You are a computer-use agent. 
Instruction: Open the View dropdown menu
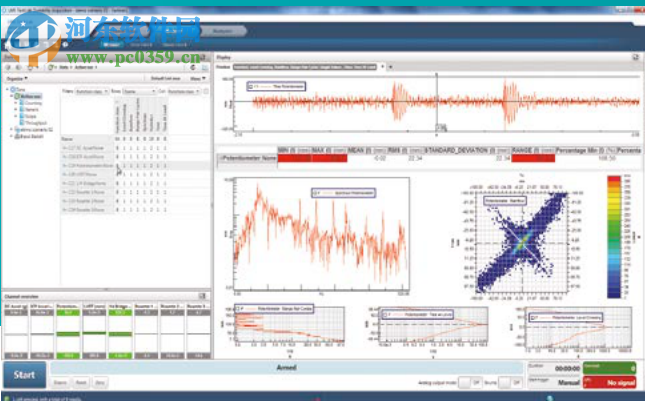[197, 78]
